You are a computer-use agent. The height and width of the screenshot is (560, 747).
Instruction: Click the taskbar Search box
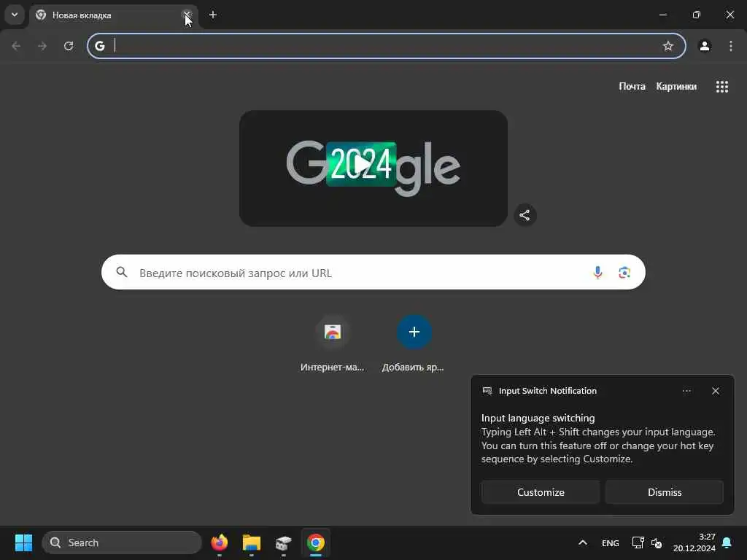(x=122, y=542)
